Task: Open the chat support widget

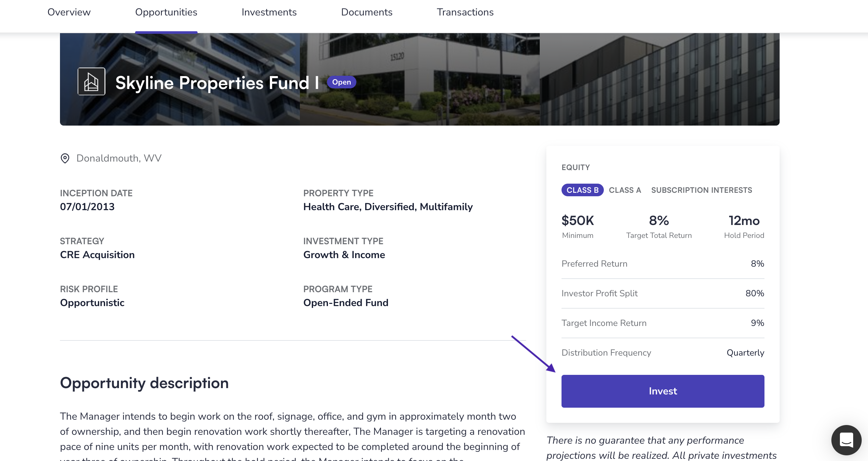Action: 846,440
